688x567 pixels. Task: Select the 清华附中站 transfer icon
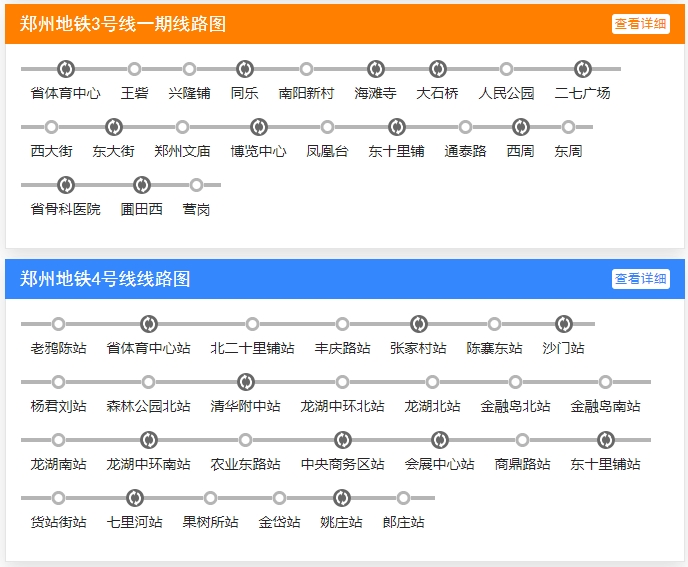[245, 382]
